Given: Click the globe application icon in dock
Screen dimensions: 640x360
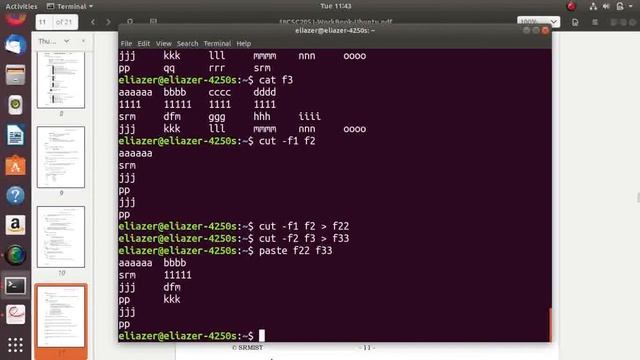Looking at the screenshot, I should click(16, 255).
